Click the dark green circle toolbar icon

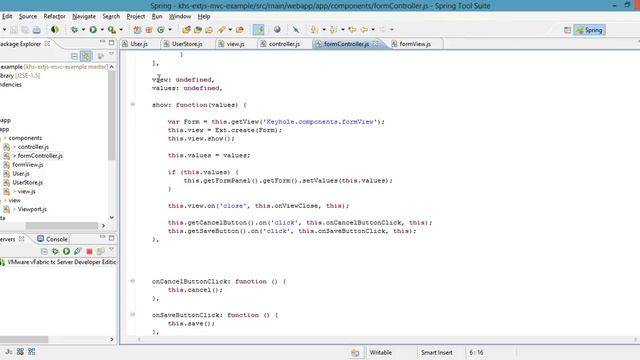point(55,30)
